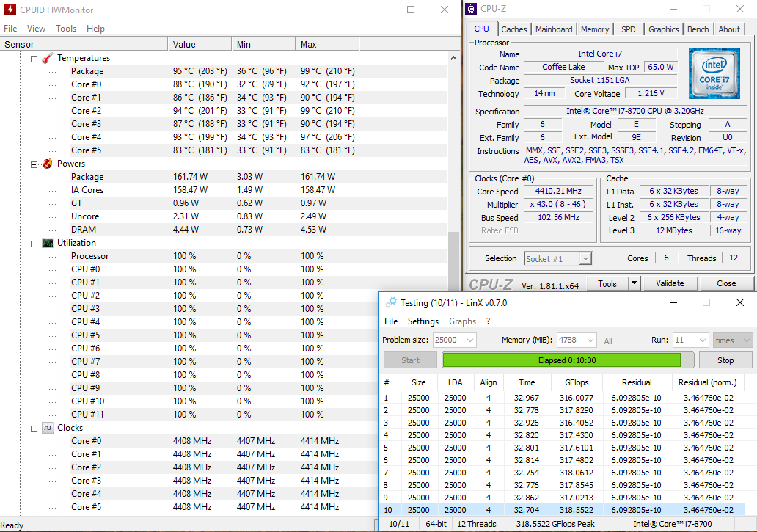Open LinX File menu
Screen dimensions: 757x532
click(391, 321)
